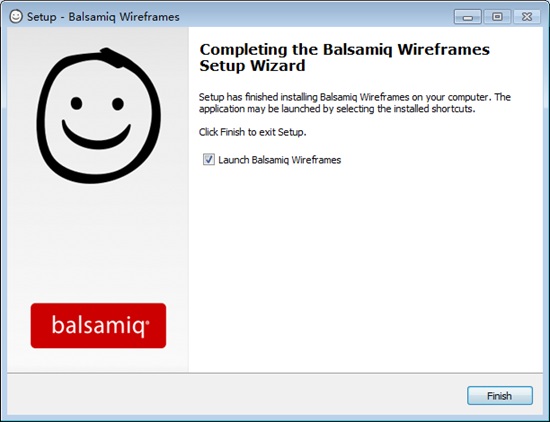Click the Finish button
Screen dimensions: 550x422
click(x=499, y=396)
